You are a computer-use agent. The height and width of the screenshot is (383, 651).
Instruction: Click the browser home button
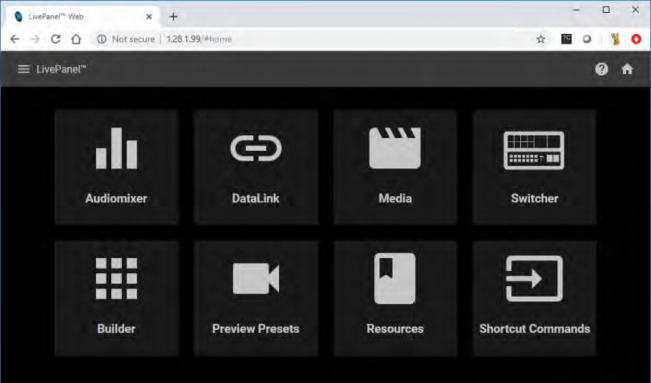[x=76, y=39]
